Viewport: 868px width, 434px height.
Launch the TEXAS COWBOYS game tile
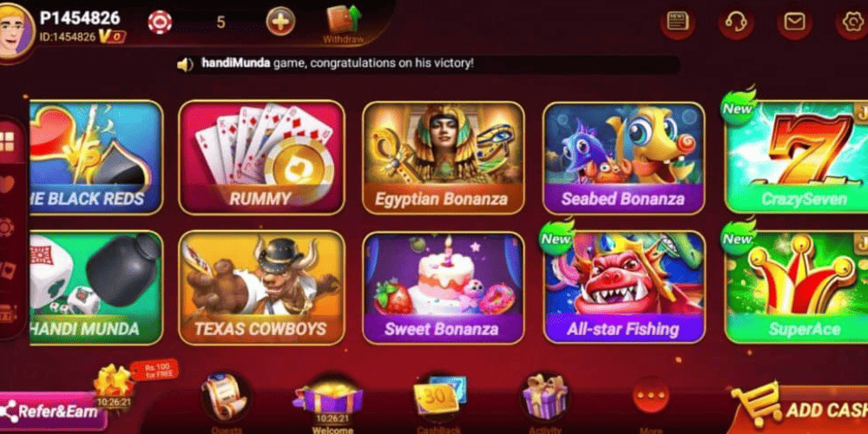click(x=261, y=287)
